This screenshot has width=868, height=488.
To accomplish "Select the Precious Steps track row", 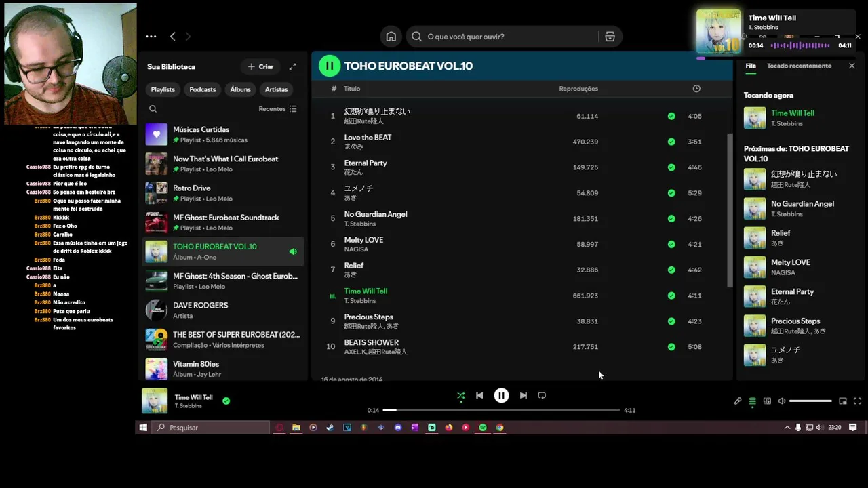I will coord(521,321).
